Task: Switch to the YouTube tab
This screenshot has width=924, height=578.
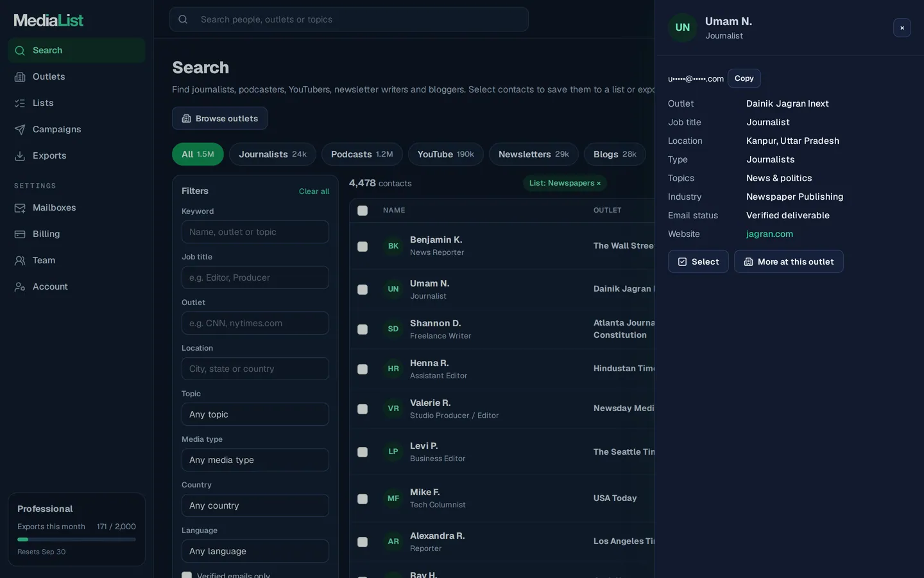Action: coord(446,154)
